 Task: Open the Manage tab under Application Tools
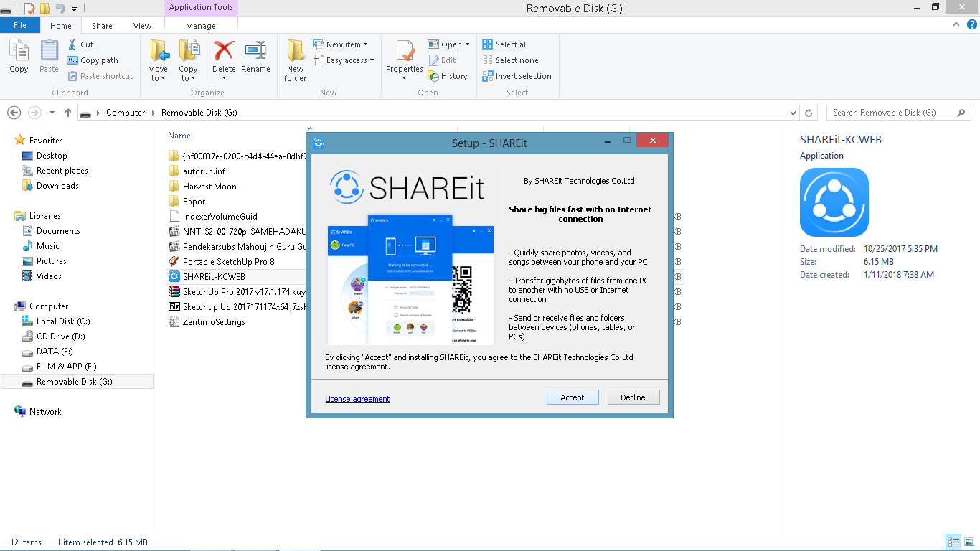pos(200,25)
